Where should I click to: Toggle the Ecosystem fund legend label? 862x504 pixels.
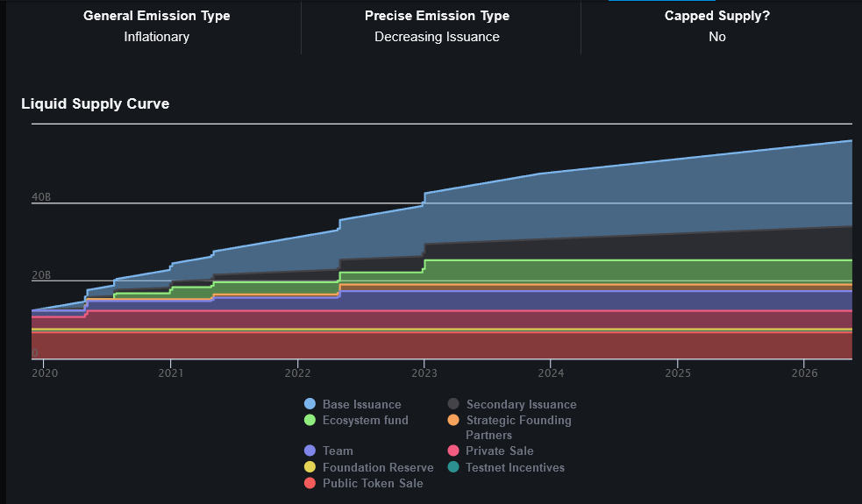pos(365,420)
